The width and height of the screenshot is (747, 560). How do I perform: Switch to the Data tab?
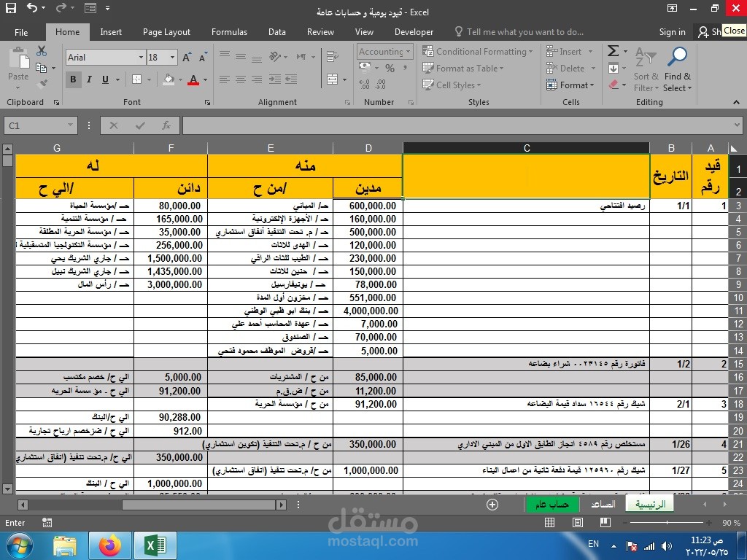tap(276, 32)
